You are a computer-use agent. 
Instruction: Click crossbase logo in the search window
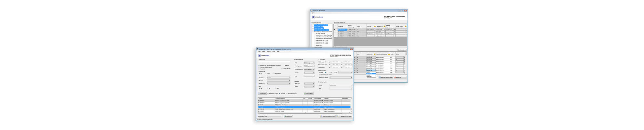click(x=264, y=56)
